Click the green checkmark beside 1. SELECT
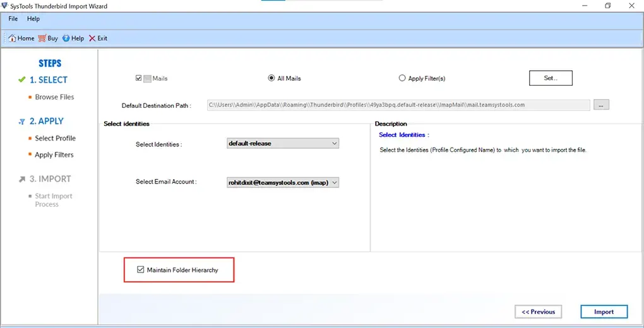The image size is (644, 328). (x=22, y=79)
